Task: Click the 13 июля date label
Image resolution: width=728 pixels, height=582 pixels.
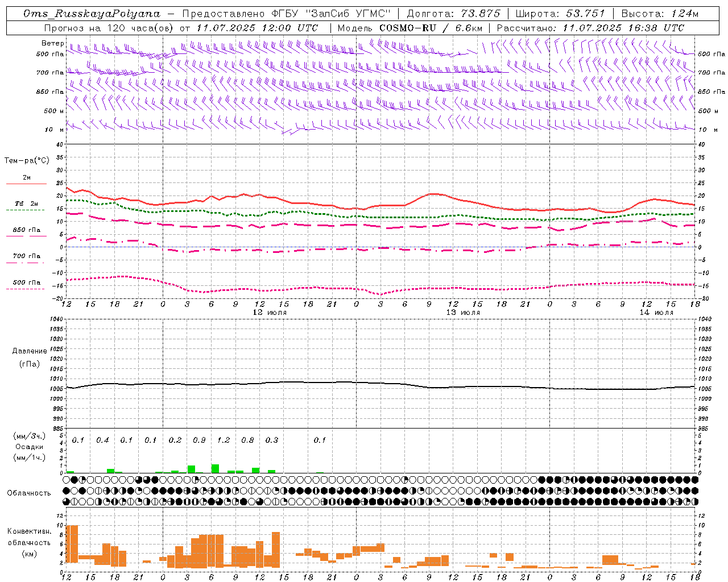Action: (463, 313)
